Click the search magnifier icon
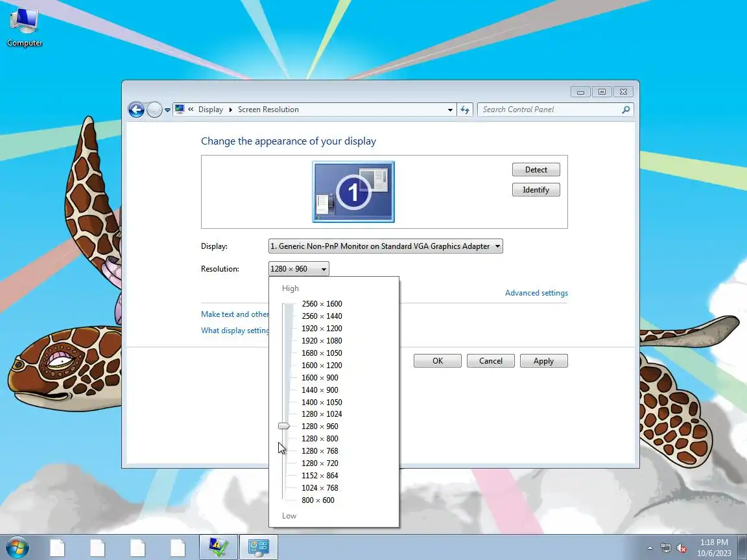747x560 pixels. pos(626,110)
